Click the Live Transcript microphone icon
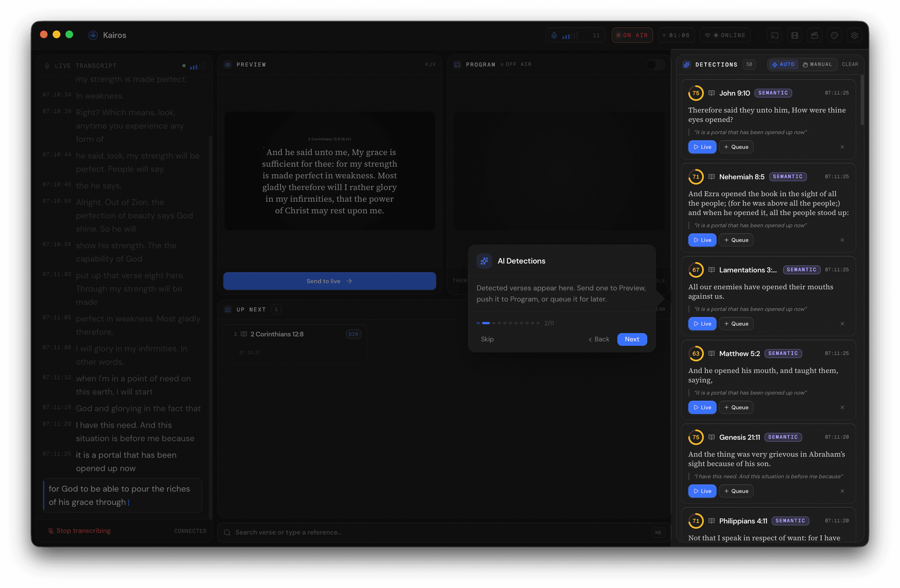The image size is (900, 588). 47,66
